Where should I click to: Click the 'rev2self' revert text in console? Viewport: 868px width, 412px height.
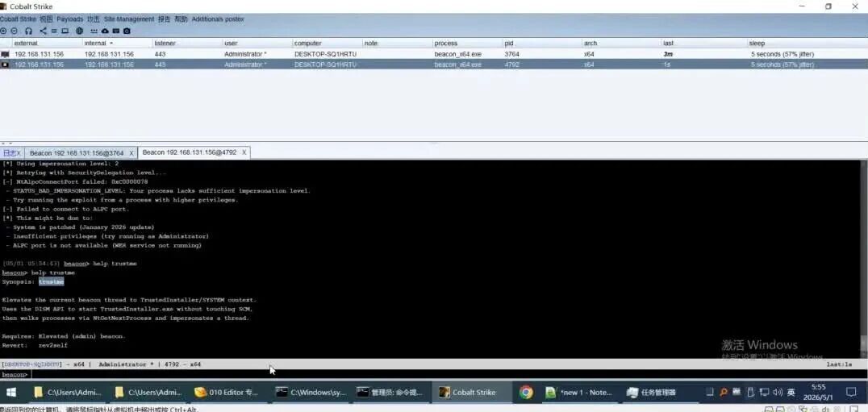click(x=53, y=345)
